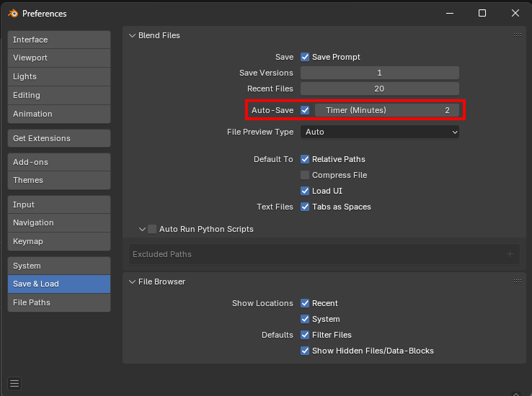Toggle the Load UI checkbox
The width and height of the screenshot is (532, 396).
(x=305, y=191)
